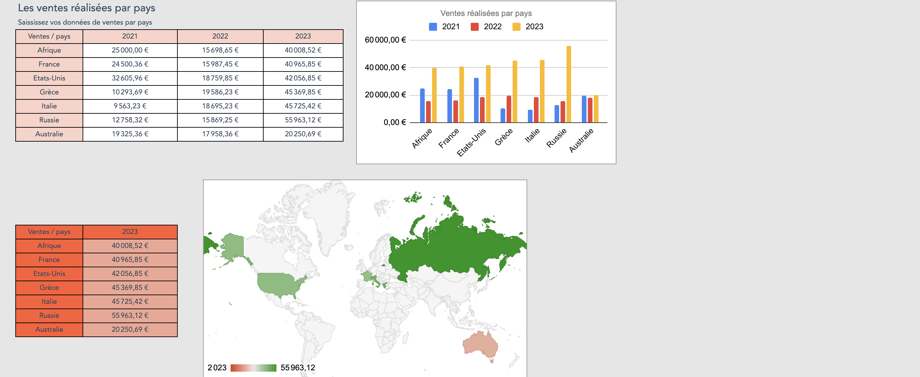Click the blue 2021 legend swatch
Screen dimensions: 920x377
[x=433, y=26]
